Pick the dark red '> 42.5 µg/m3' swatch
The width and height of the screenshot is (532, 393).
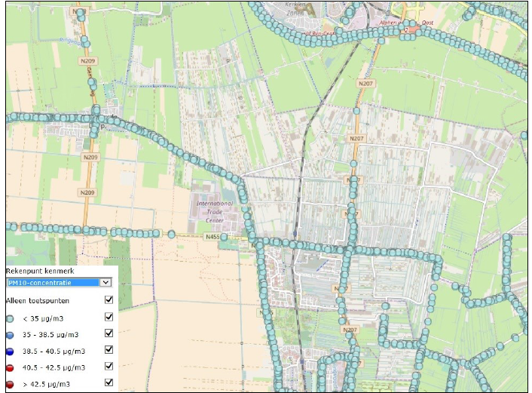pos(10,384)
